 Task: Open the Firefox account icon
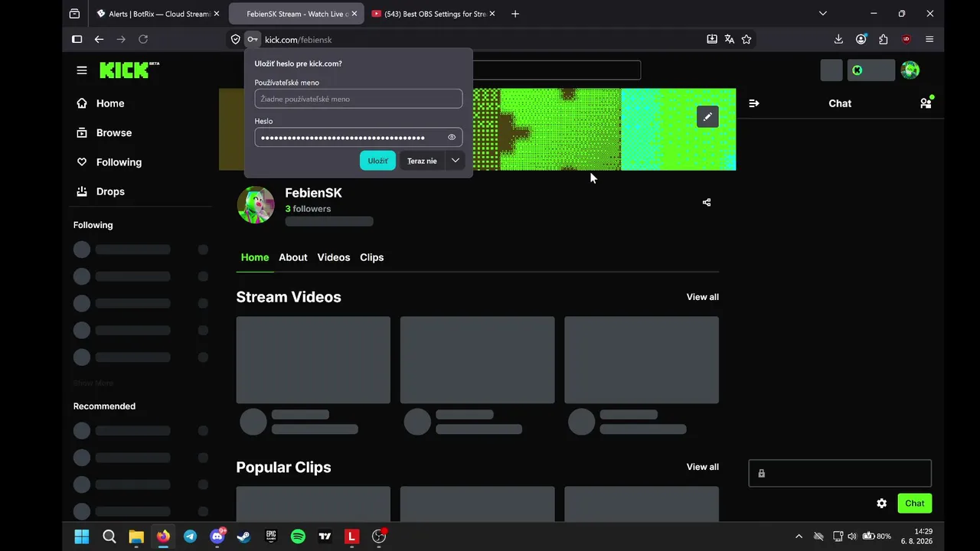[x=861, y=39]
